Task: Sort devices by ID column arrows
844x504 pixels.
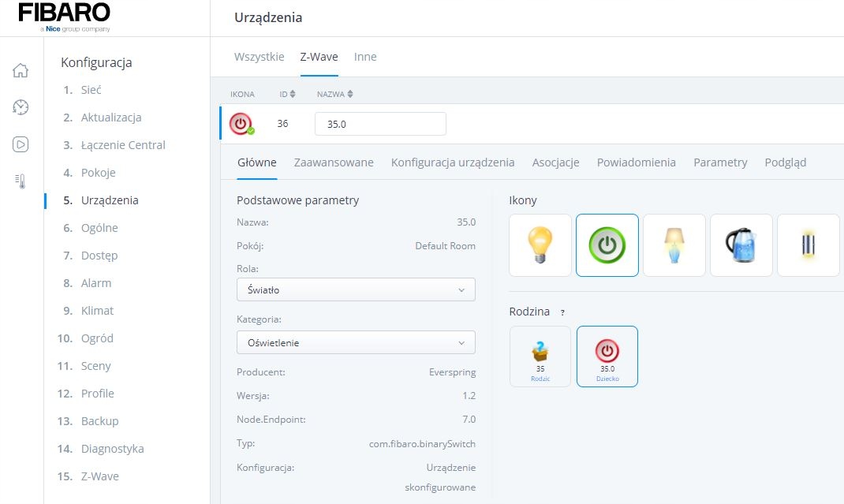Action: click(293, 94)
